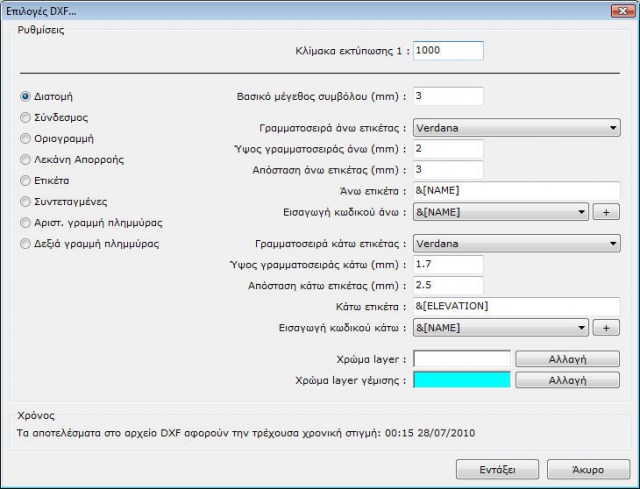Open the Γραμματοσειρά άνω ετικέτας font dropdown
The height and width of the screenshot is (489, 640).
click(x=516, y=128)
